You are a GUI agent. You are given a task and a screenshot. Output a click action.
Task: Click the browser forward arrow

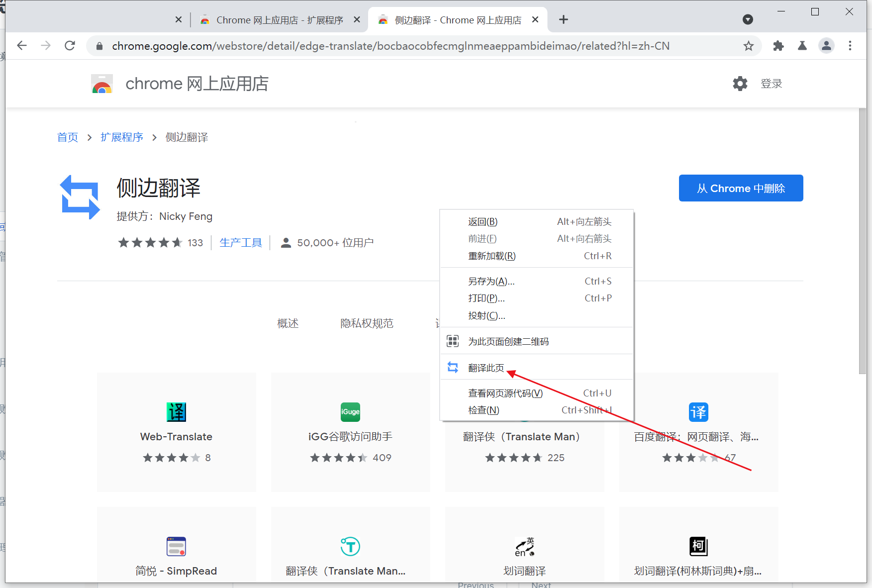click(x=46, y=46)
